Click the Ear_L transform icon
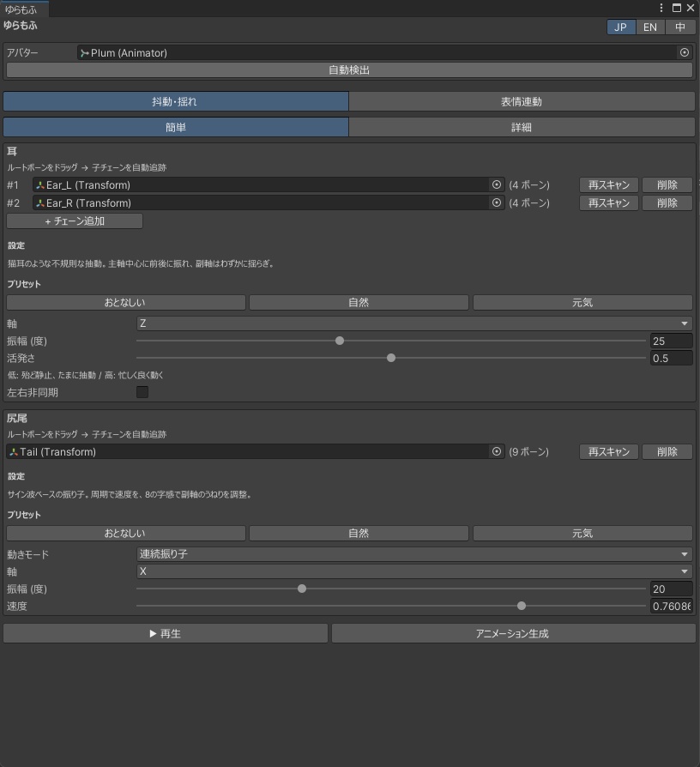This screenshot has width=700, height=767. pos(40,185)
